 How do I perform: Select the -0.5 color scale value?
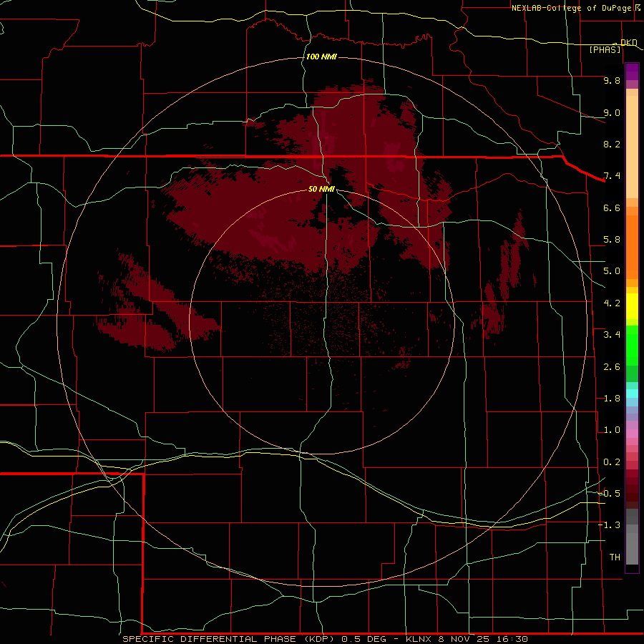tap(609, 494)
